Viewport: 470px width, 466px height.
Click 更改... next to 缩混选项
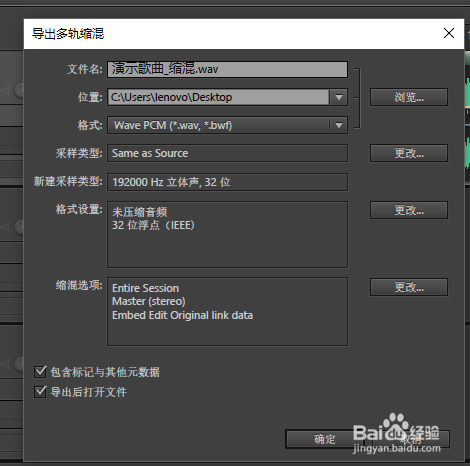409,287
